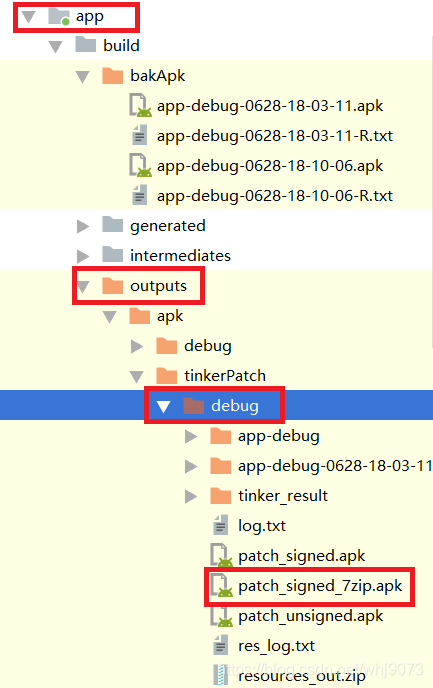
Task: Expand the app-debug folder arrow
Action: pyautogui.click(x=191, y=437)
